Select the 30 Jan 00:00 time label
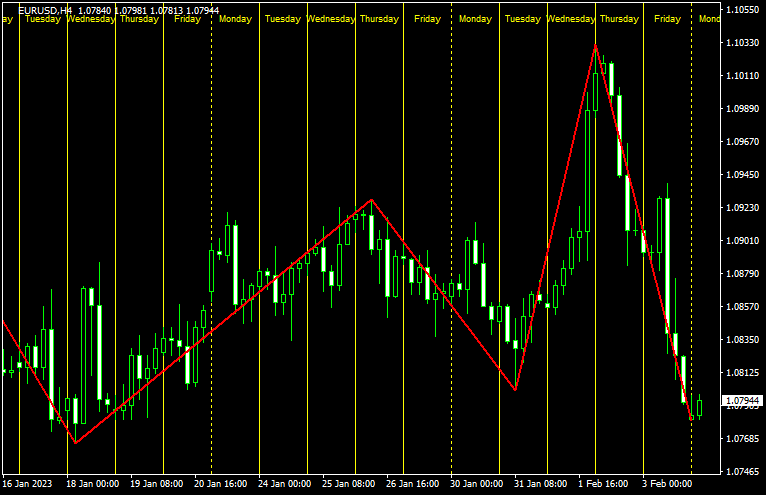Screen dimensions: 766x495 click(x=477, y=483)
